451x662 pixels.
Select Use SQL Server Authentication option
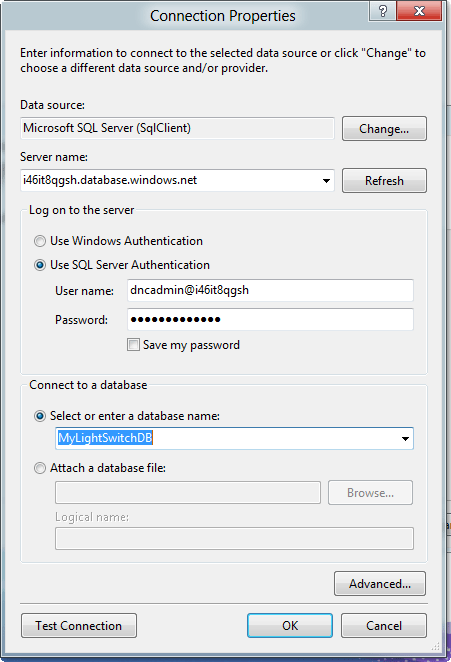(40, 265)
